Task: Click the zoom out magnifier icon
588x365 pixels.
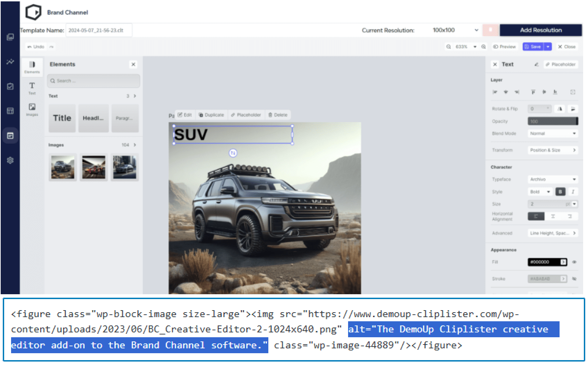Action: pos(449,47)
